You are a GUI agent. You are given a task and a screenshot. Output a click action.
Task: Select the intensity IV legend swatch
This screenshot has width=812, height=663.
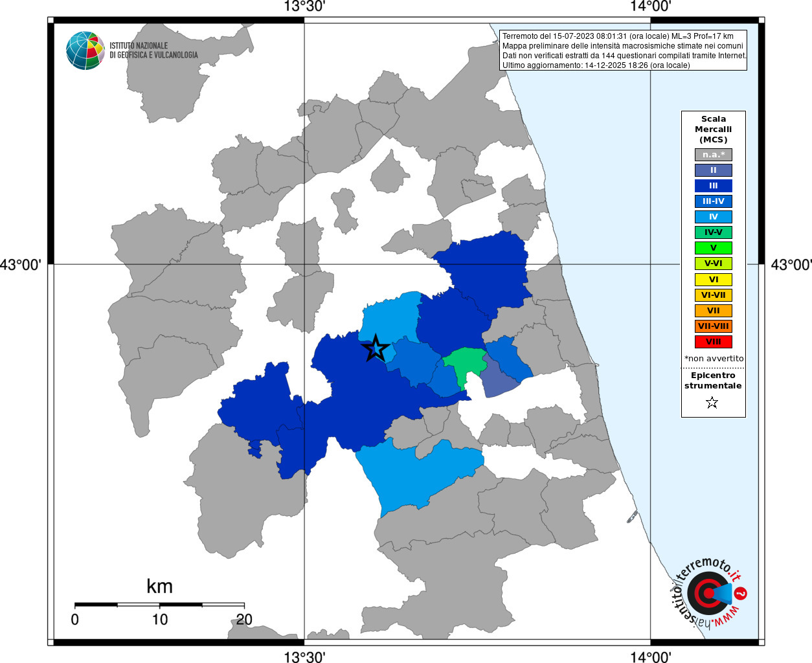tap(714, 217)
